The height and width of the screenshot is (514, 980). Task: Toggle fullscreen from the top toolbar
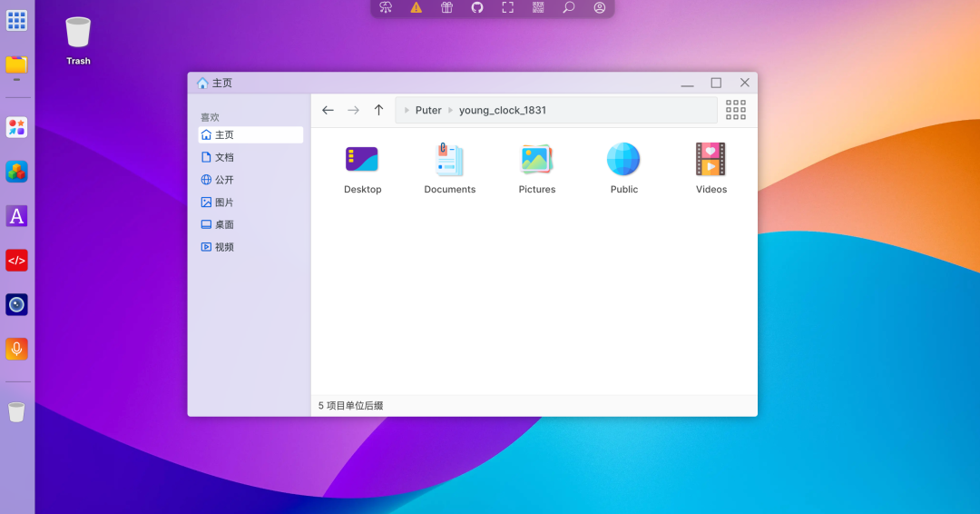(x=507, y=7)
